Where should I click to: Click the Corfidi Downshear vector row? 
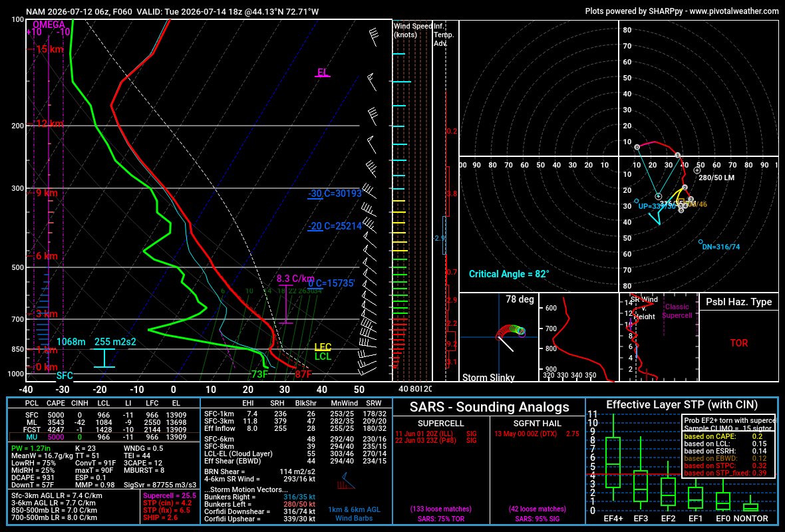(260, 511)
